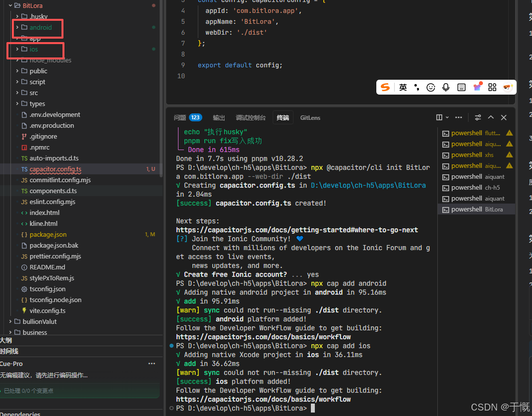
Task: Open input method toolbox grid
Action: click(x=492, y=87)
